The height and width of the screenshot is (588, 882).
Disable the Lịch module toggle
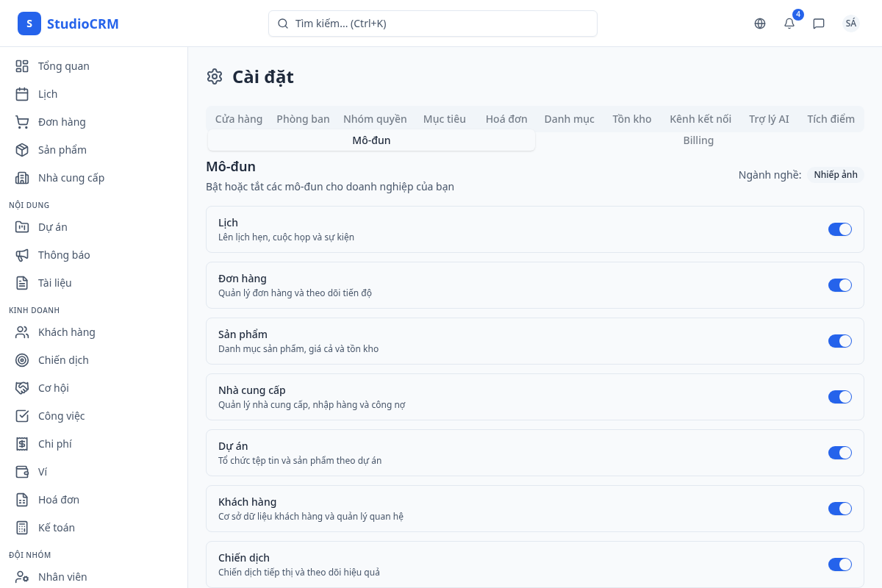point(839,229)
